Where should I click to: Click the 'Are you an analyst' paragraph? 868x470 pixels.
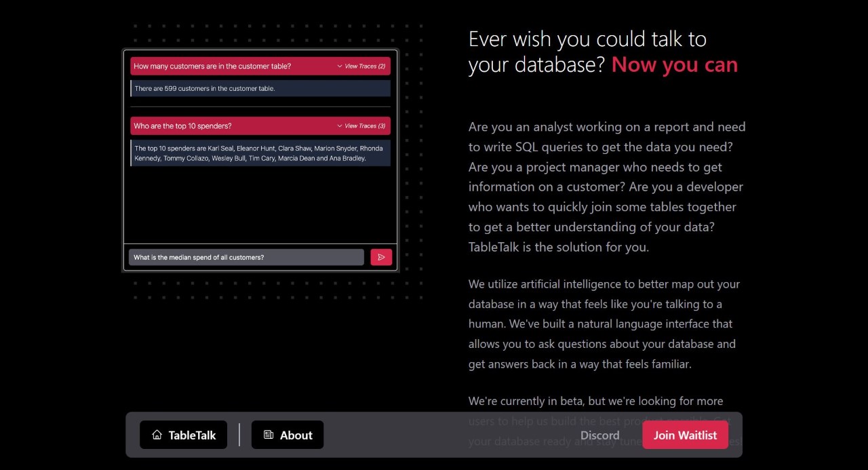point(607,187)
